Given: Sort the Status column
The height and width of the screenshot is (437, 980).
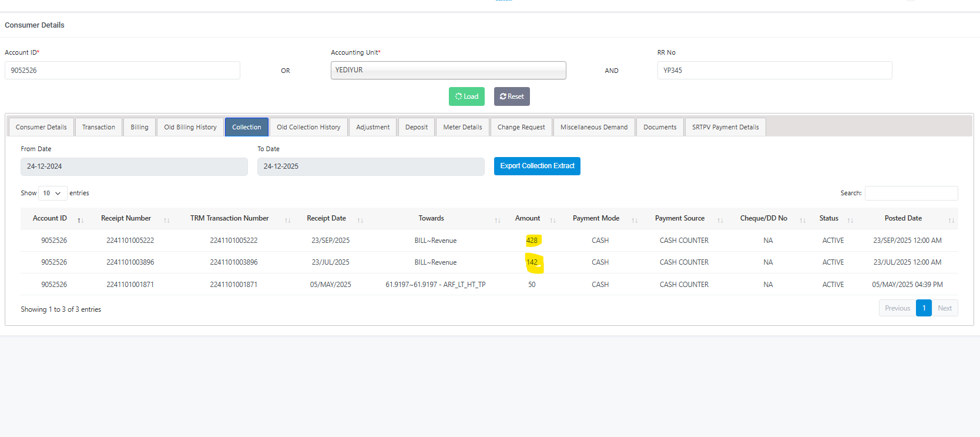Looking at the screenshot, I should [x=850, y=220].
